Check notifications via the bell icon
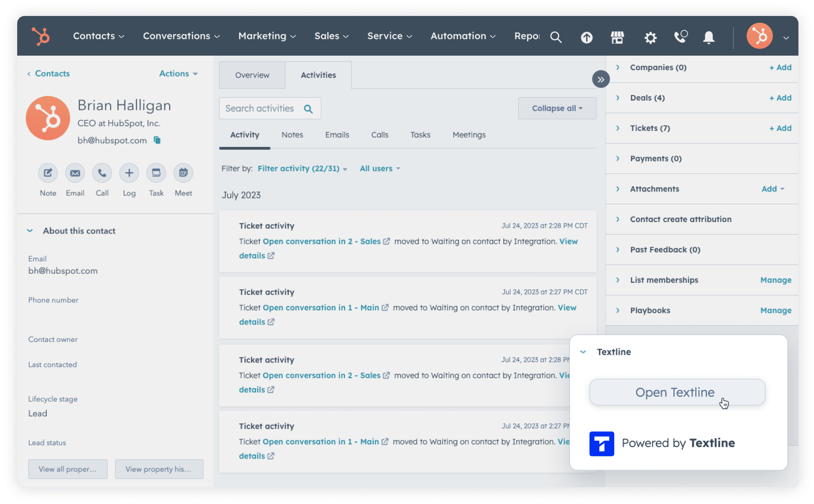Image resolution: width=814 pixels, height=504 pixels. pyautogui.click(x=709, y=37)
